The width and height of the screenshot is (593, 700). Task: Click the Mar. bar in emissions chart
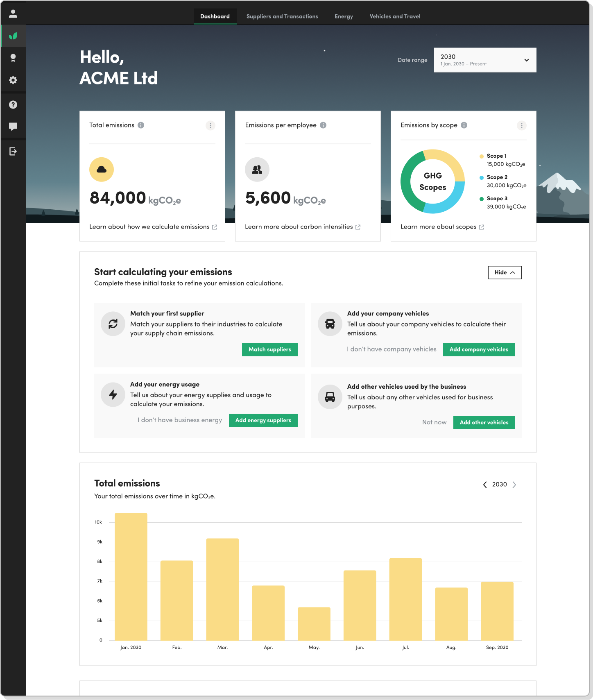(x=222, y=589)
